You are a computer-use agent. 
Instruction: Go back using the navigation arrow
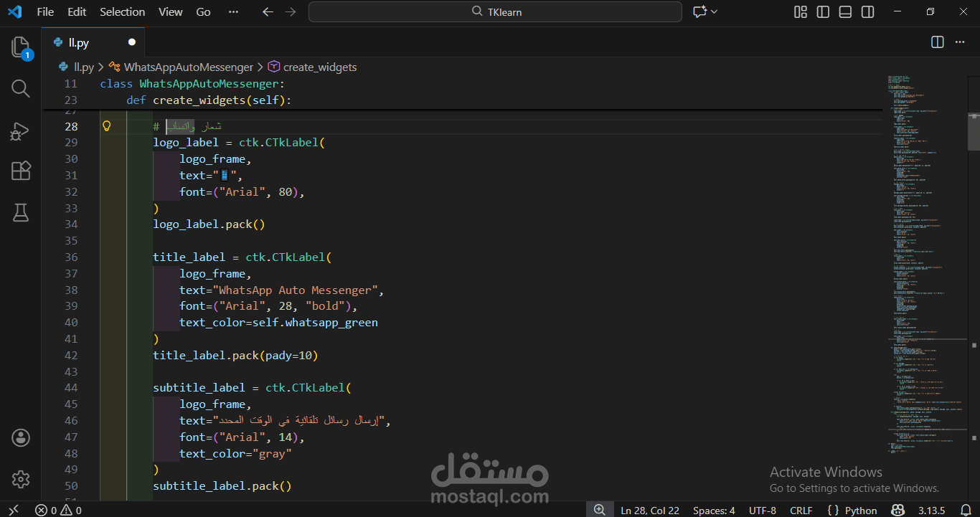[x=268, y=11]
